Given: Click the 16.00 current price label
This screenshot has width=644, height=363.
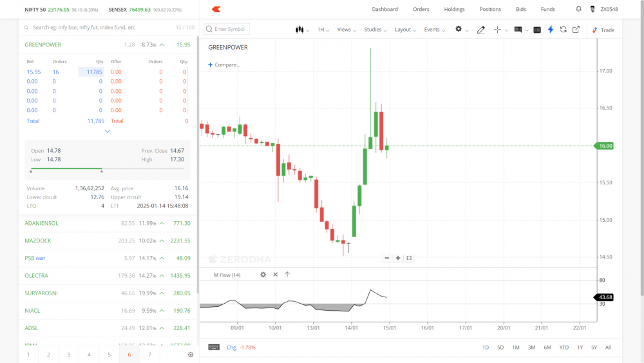Looking at the screenshot, I should [605, 146].
